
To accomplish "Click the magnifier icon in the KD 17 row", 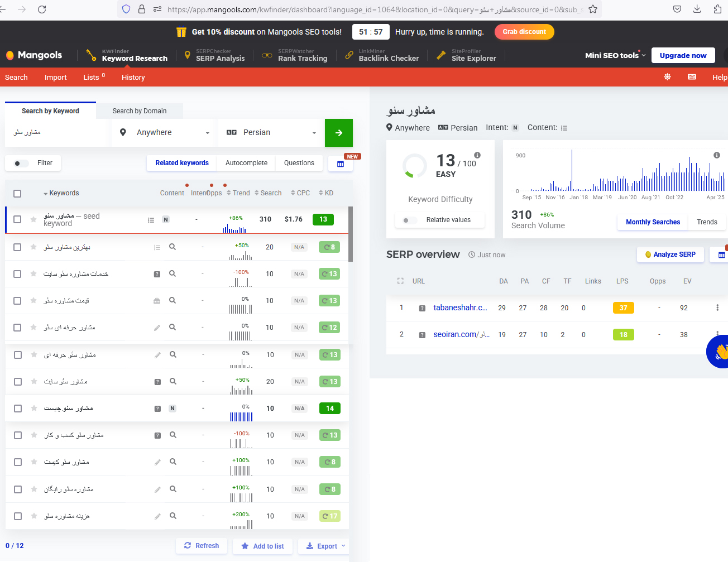I will (x=173, y=516).
